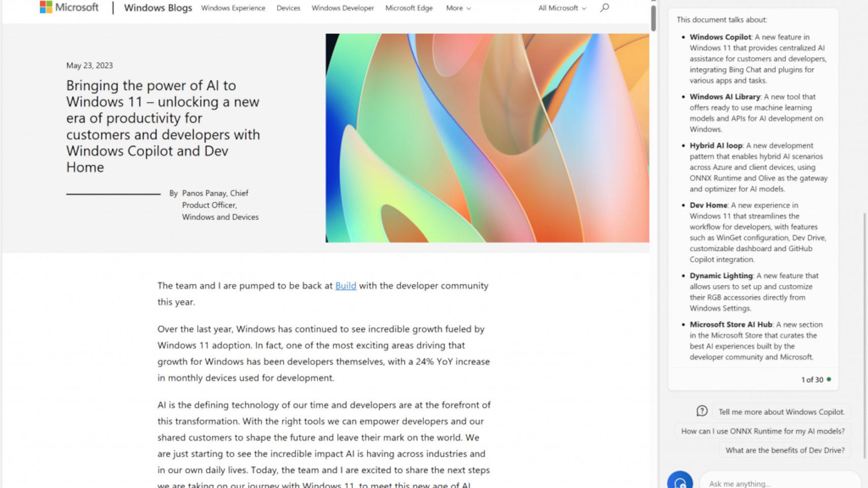Click Windows AI Library bullet heading
868x488 pixels.
pyautogui.click(x=725, y=97)
